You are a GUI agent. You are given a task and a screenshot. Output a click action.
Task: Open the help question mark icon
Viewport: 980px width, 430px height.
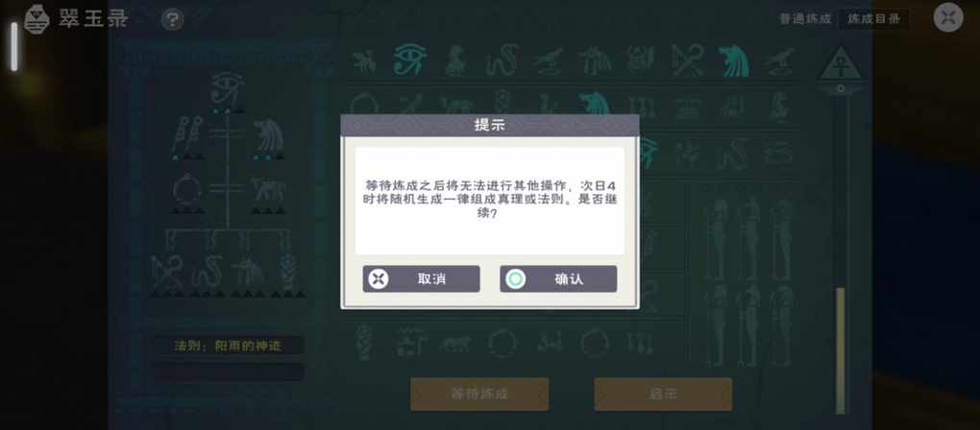click(173, 20)
